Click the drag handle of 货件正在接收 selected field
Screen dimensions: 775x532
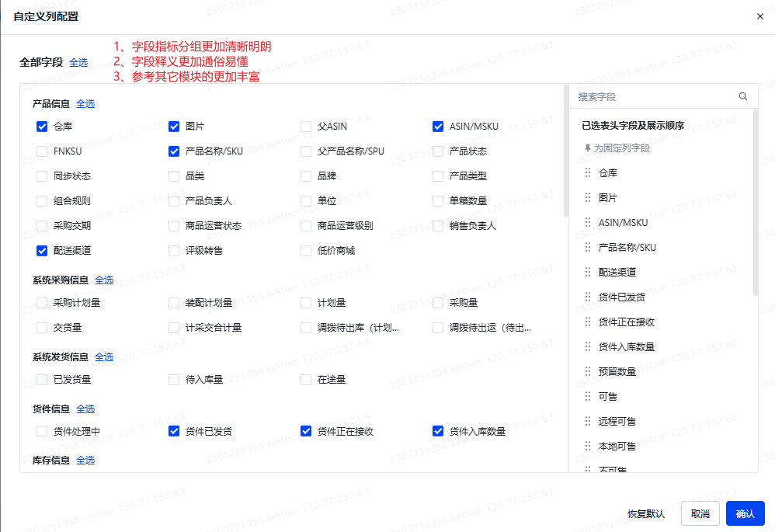[588, 322]
